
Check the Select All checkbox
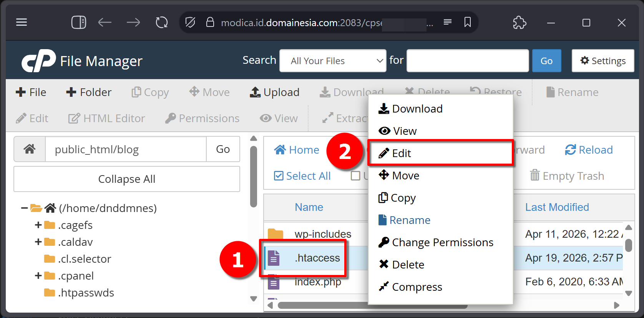tap(279, 176)
